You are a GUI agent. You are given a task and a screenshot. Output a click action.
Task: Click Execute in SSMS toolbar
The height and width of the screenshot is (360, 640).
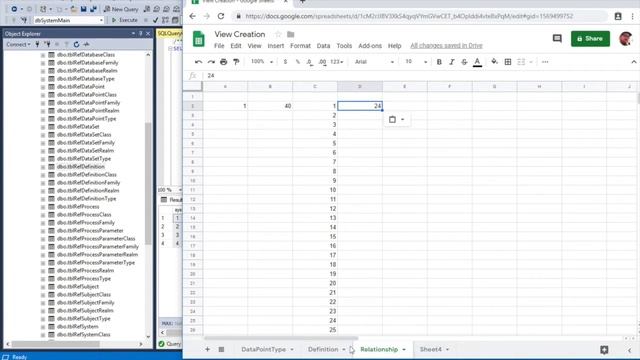[x=124, y=20]
